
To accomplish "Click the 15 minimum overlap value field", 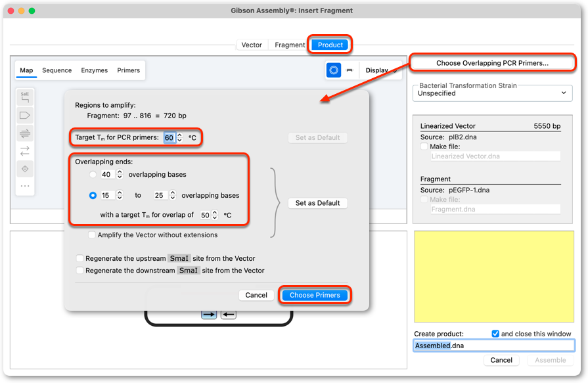I will (107, 195).
